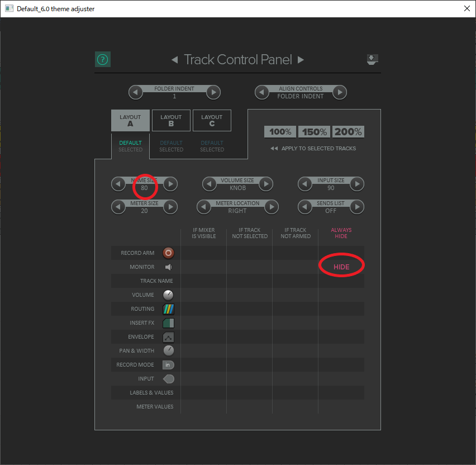This screenshot has height=465, width=476.
Task: Click the Monitor speaker icon
Action: point(168,267)
